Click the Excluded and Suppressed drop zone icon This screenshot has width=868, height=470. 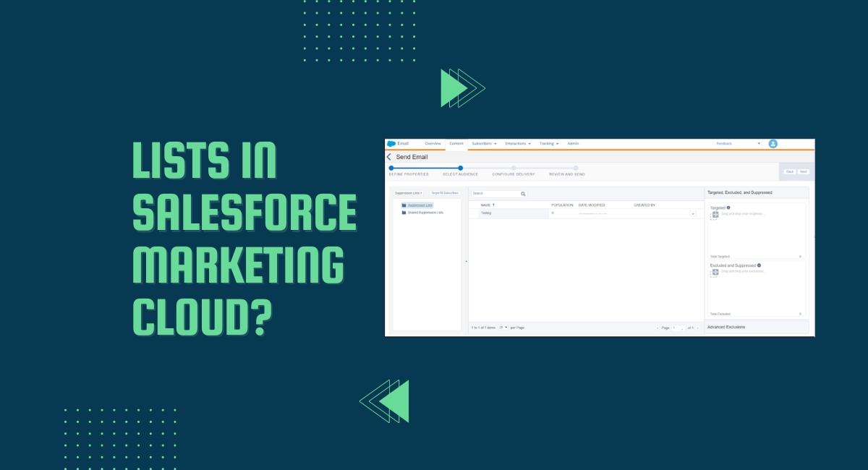tap(715, 271)
